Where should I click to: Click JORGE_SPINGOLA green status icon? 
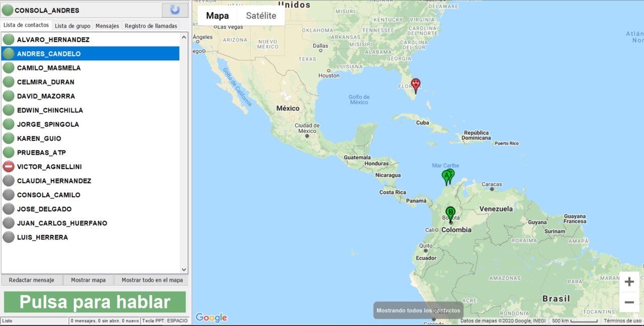(9, 124)
